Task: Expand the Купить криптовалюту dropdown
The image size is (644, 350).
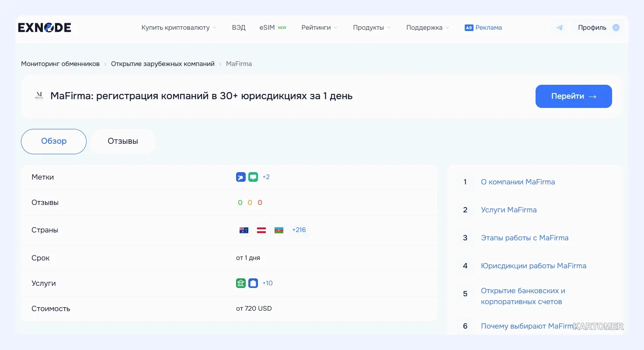Action: 179,28
